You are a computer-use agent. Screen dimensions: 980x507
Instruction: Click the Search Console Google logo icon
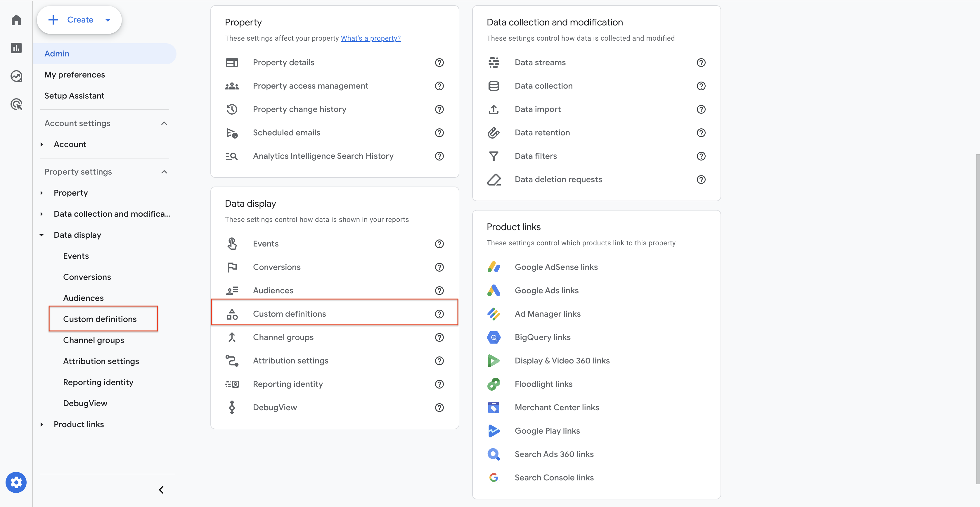tap(494, 478)
